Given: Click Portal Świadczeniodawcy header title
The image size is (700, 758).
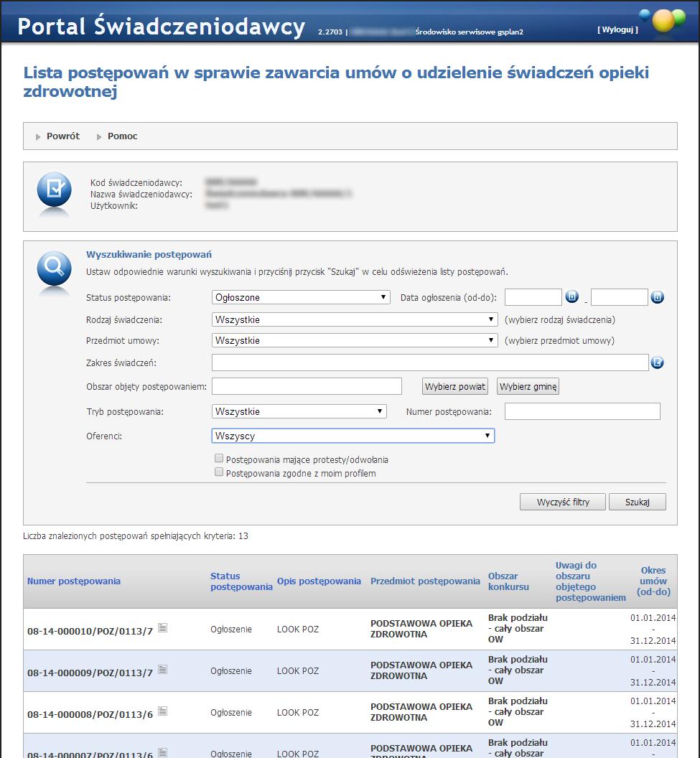Looking at the screenshot, I should tap(162, 26).
